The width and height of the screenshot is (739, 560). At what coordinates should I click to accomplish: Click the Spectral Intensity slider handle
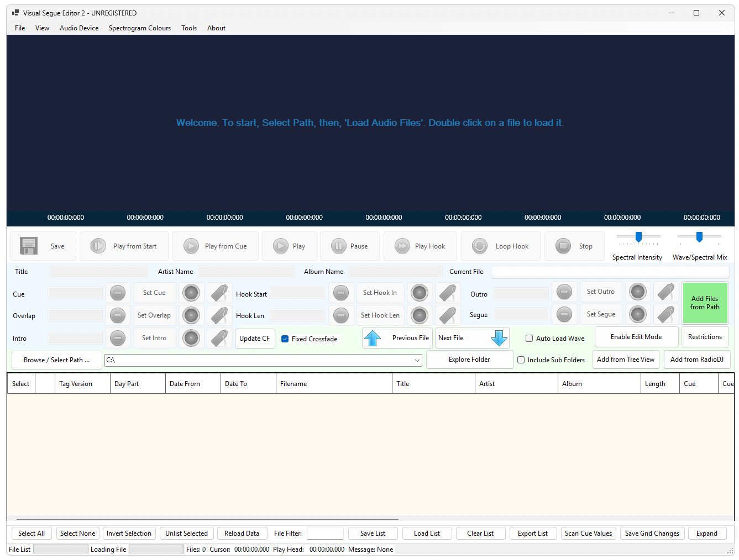pyautogui.click(x=638, y=237)
